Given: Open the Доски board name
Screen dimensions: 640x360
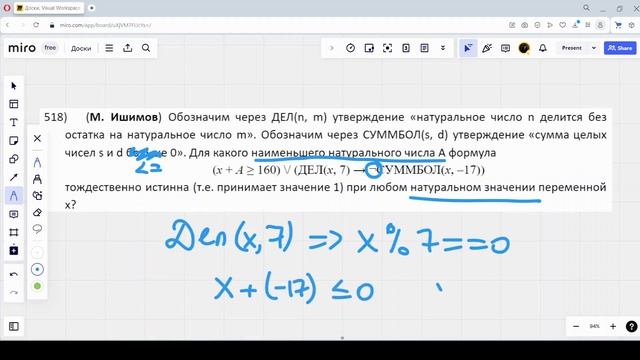Looking at the screenshot, I should 81,48.
